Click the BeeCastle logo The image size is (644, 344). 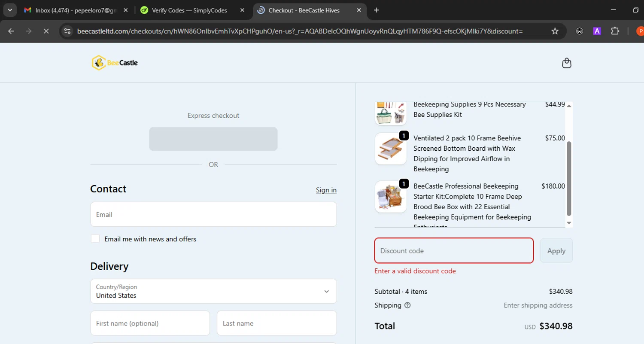pyautogui.click(x=115, y=63)
